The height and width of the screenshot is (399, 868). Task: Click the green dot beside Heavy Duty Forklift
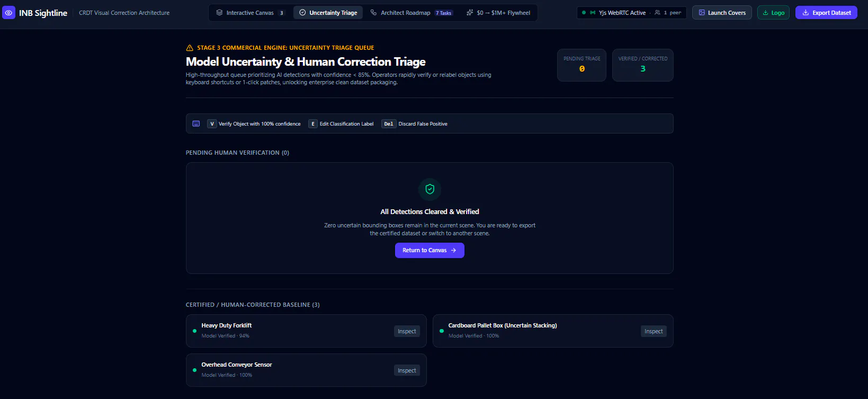(x=194, y=331)
